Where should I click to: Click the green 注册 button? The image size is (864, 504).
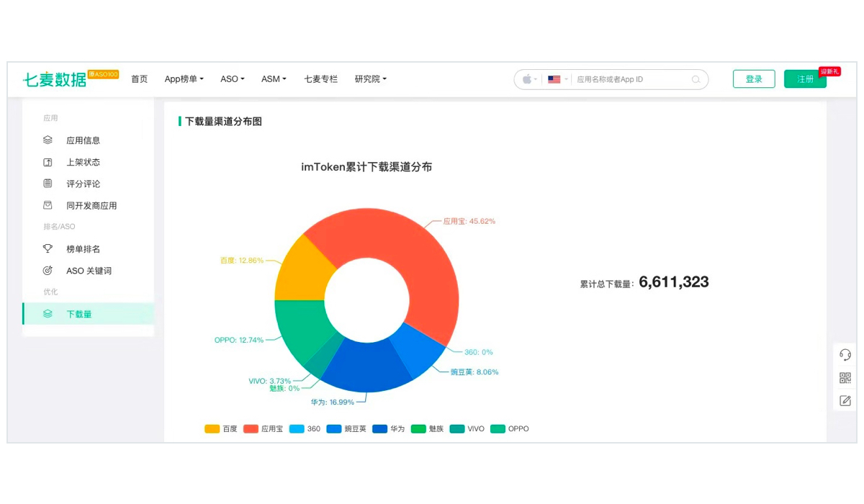point(805,79)
